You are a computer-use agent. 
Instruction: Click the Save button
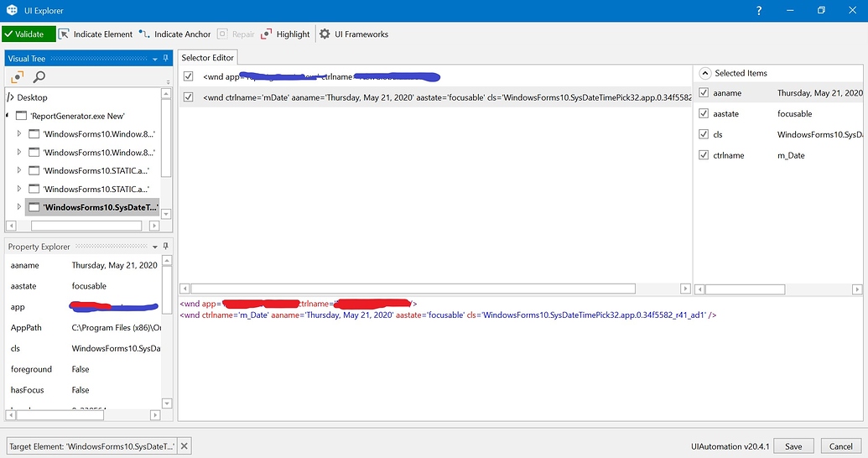pyautogui.click(x=793, y=446)
